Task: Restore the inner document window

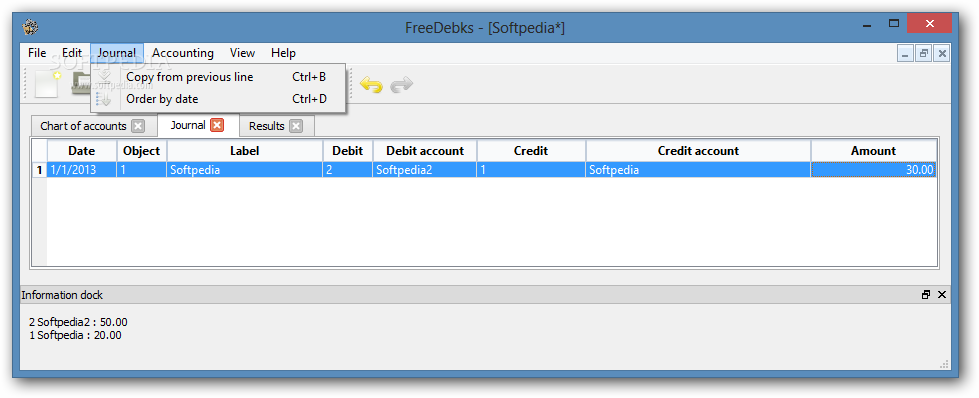Action: point(923,54)
